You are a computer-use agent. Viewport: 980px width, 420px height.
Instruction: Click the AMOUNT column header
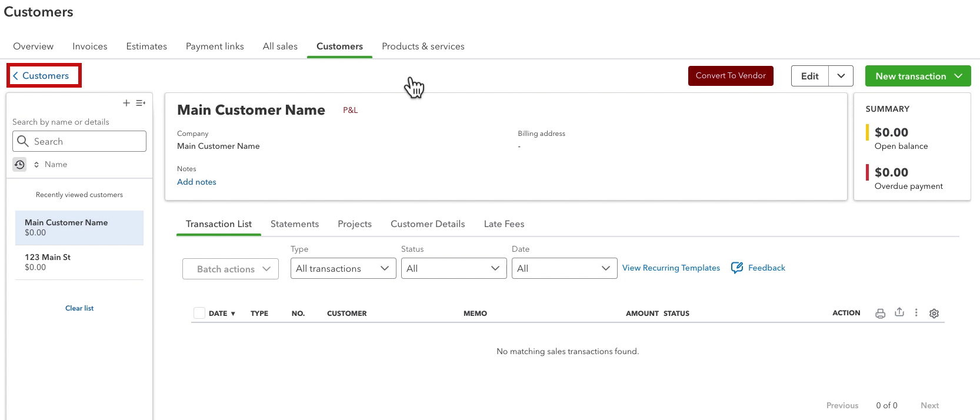click(642, 314)
